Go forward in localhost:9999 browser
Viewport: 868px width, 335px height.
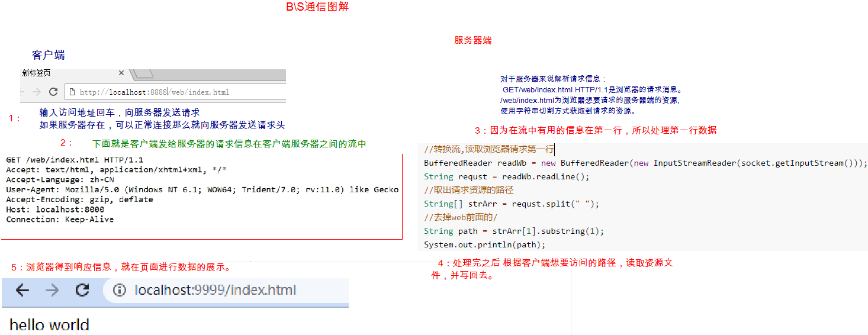[52, 290]
